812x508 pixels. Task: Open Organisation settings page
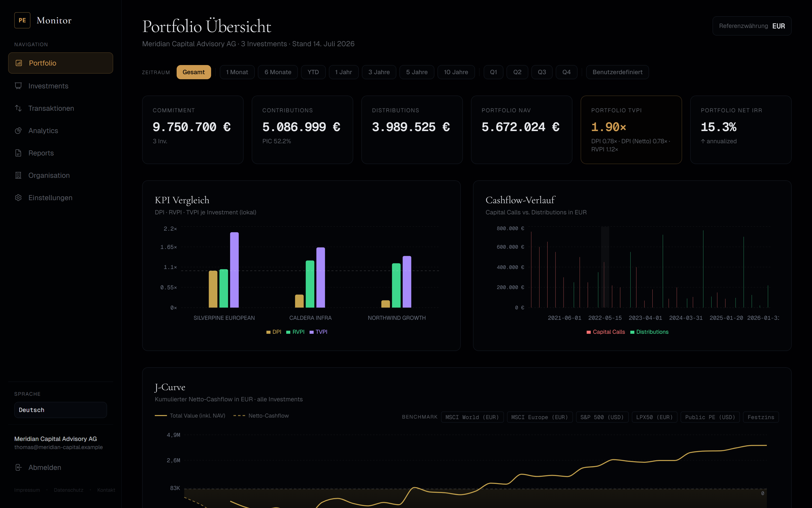(x=60, y=175)
